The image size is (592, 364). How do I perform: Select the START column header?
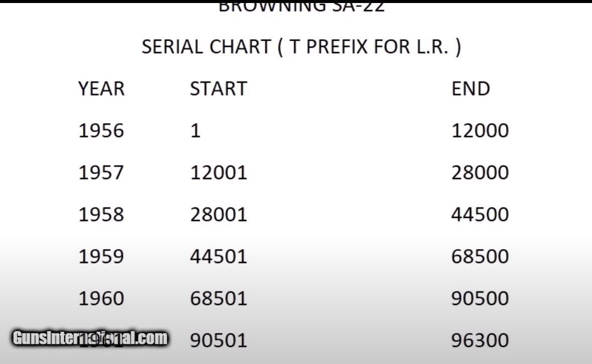click(218, 89)
